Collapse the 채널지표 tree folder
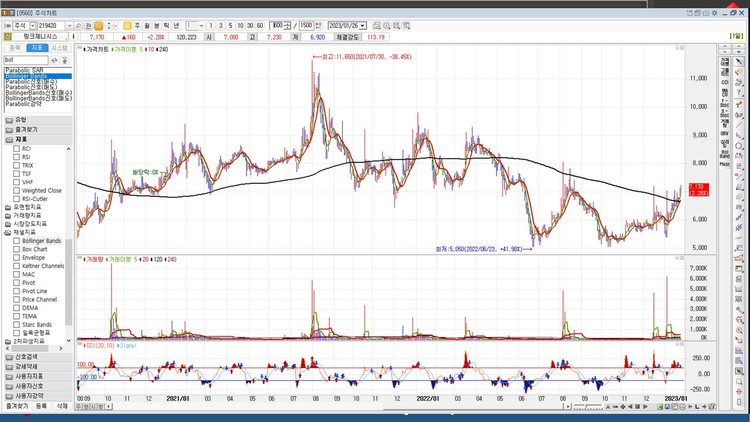This screenshot has height=422, width=750. (8, 233)
